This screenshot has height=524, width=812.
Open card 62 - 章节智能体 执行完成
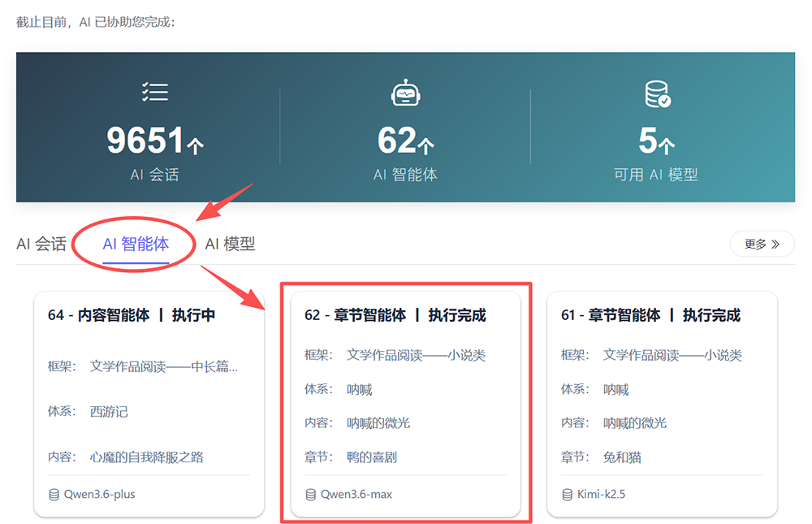pyautogui.click(x=405, y=404)
